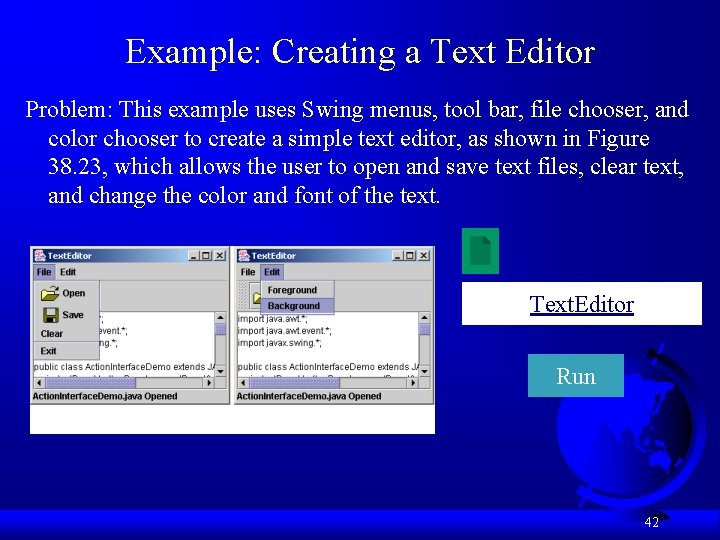Viewport: 720px width, 540px height.
Task: Click horizontal scrollbar thumb in left editor
Action: [90, 382]
